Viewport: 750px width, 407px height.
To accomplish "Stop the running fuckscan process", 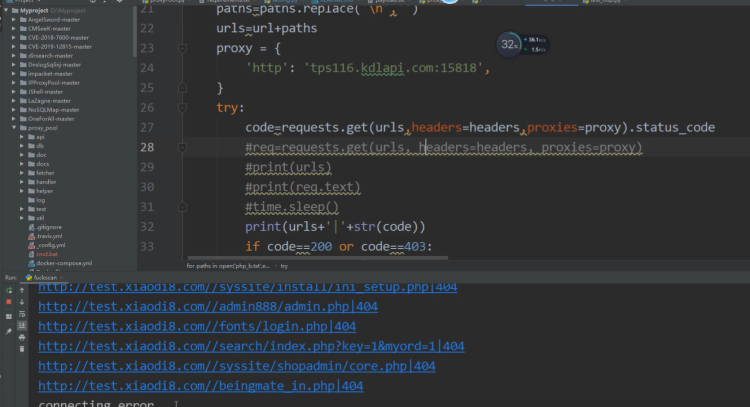I will 9,302.
